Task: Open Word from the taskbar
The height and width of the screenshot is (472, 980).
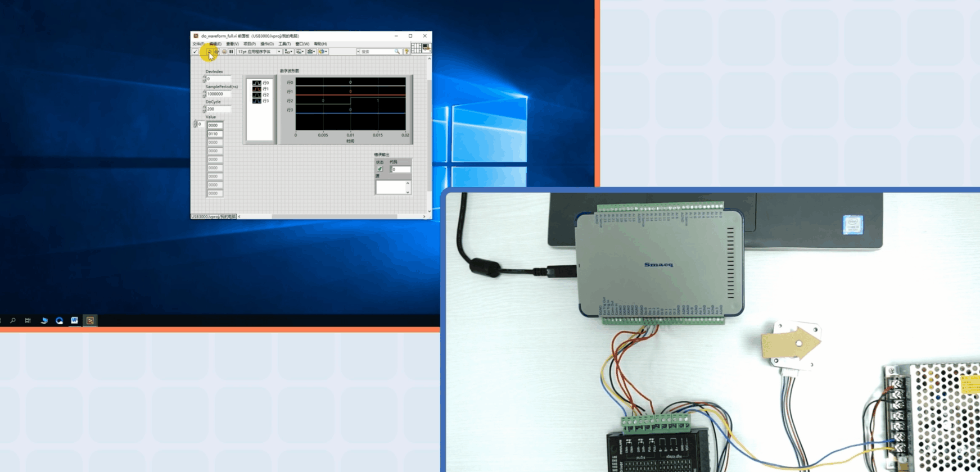Action: pyautogui.click(x=74, y=320)
